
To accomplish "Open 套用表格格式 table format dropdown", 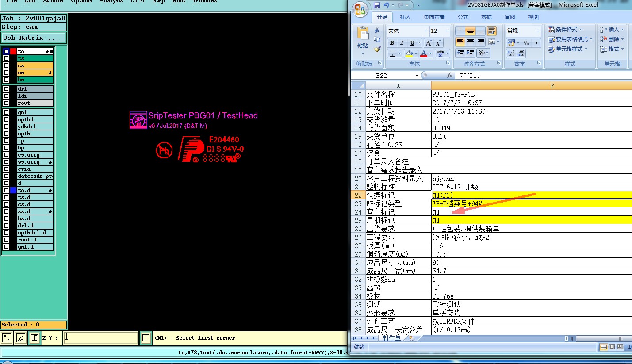I will click(x=570, y=39).
